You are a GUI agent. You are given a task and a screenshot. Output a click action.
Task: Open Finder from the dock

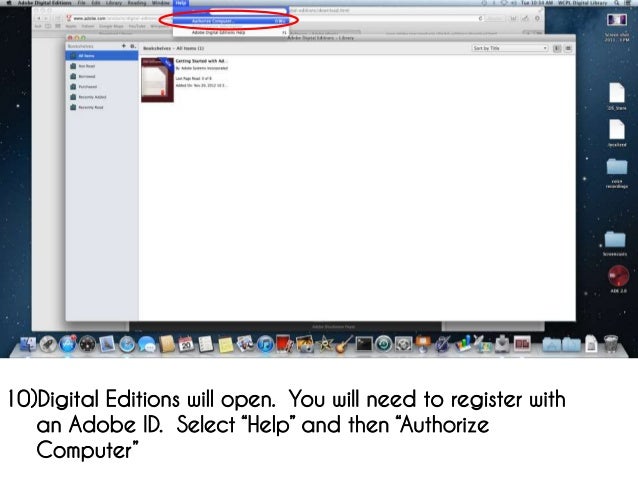(28, 344)
